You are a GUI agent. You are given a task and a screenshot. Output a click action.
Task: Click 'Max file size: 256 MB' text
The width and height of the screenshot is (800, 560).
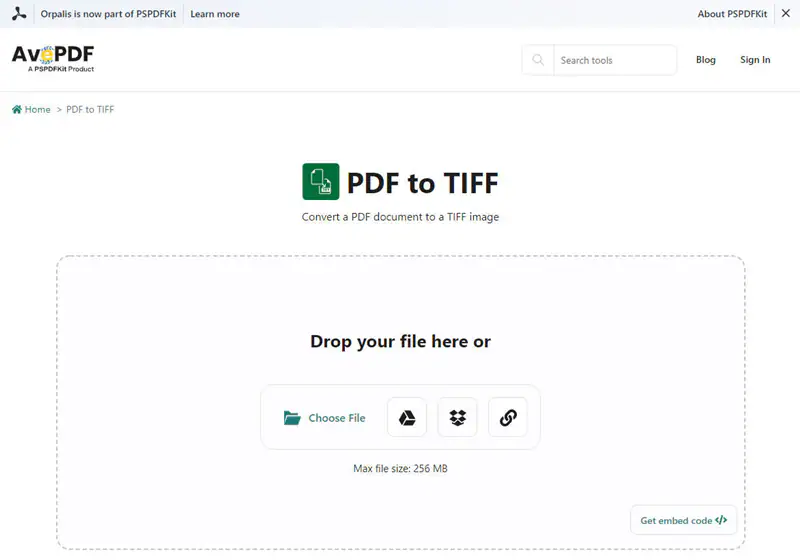click(401, 468)
